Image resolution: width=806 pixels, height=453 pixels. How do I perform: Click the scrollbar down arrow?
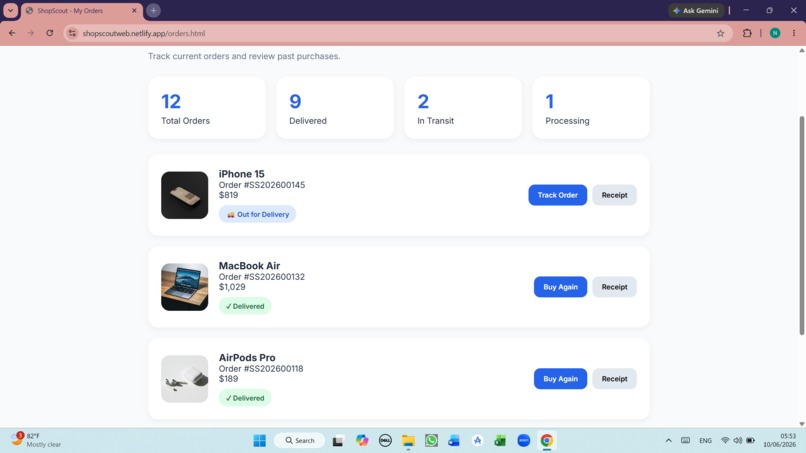[801, 424]
